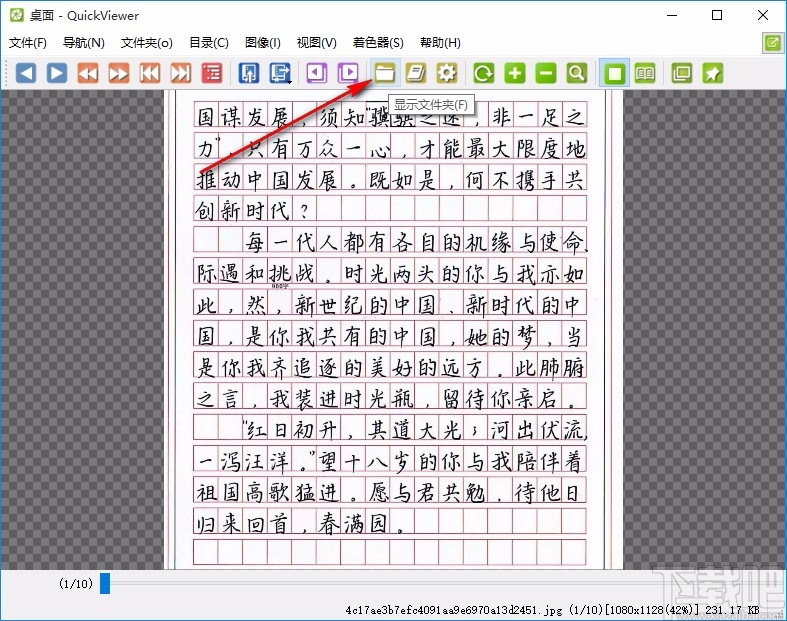Open the 目录(C) menu
Screen dimensions: 787x621
click(209, 43)
